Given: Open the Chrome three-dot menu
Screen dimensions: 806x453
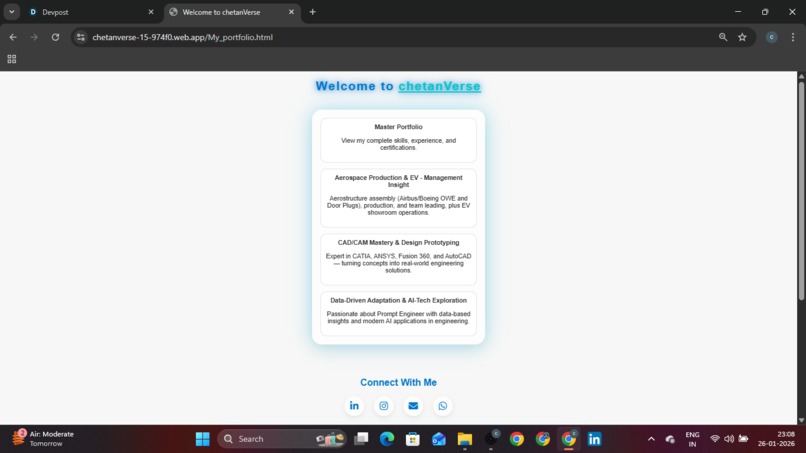Looking at the screenshot, I should [x=793, y=37].
